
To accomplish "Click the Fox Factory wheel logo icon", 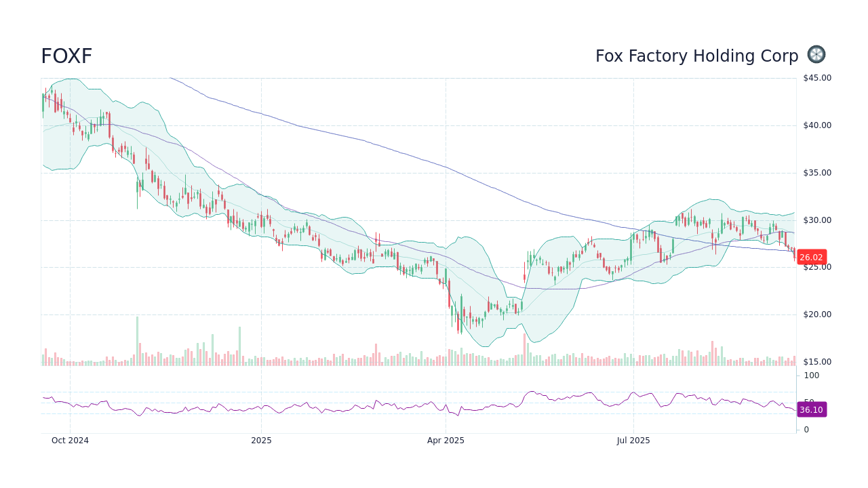I will click(816, 54).
